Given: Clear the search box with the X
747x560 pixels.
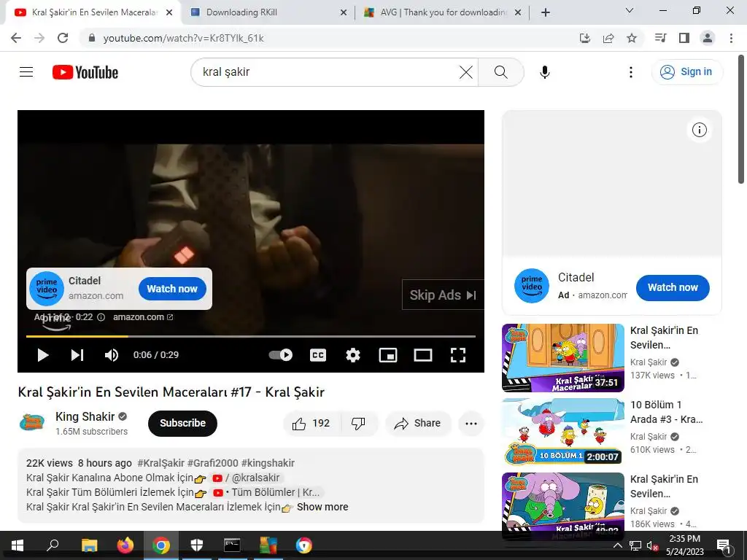Looking at the screenshot, I should point(466,72).
